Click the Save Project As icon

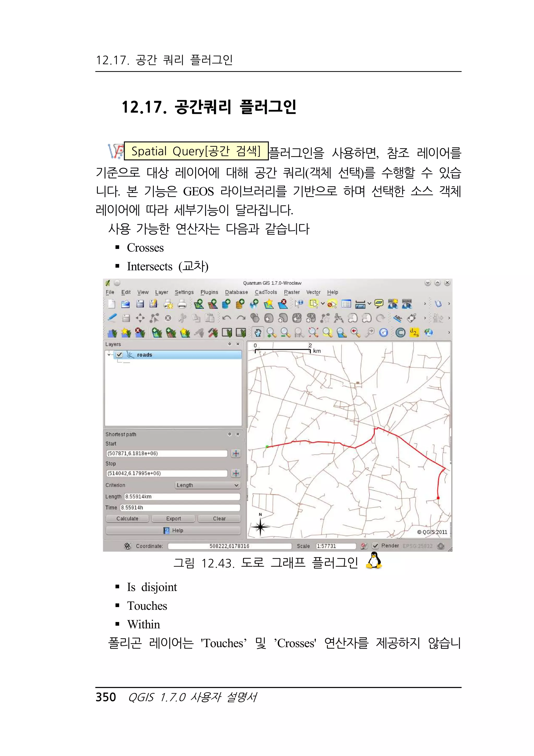point(153,304)
